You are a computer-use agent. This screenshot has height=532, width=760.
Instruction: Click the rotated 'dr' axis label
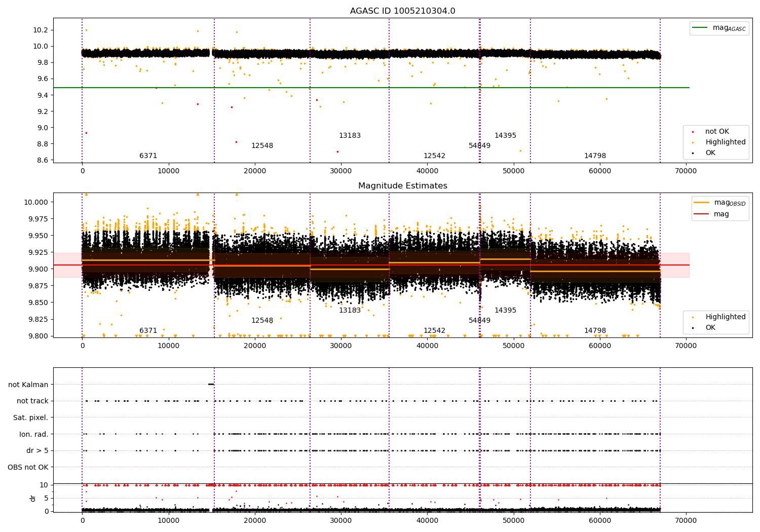(33, 498)
